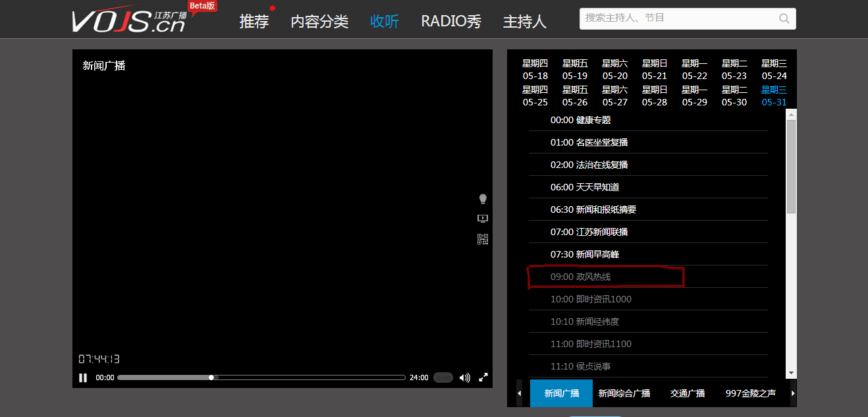
Task: Toggle the Live button in player
Action: (443, 377)
